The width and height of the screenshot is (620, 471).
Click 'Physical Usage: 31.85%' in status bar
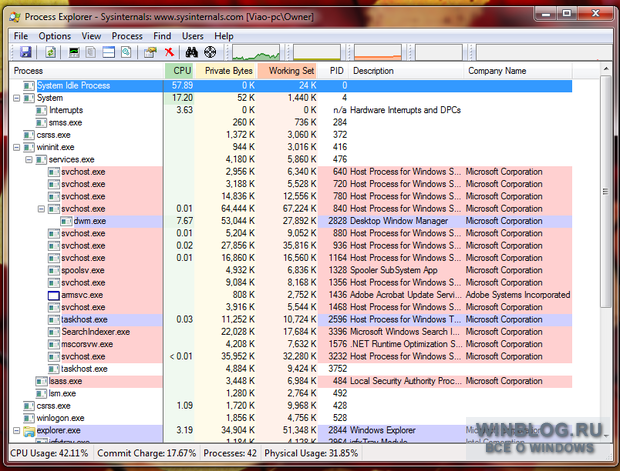[311, 453]
